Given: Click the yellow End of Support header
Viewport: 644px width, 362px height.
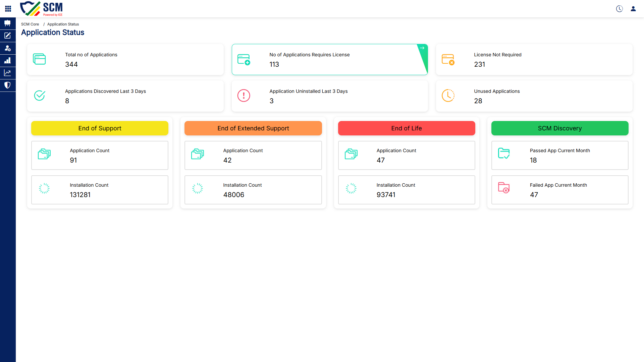Looking at the screenshot, I should point(100,128).
